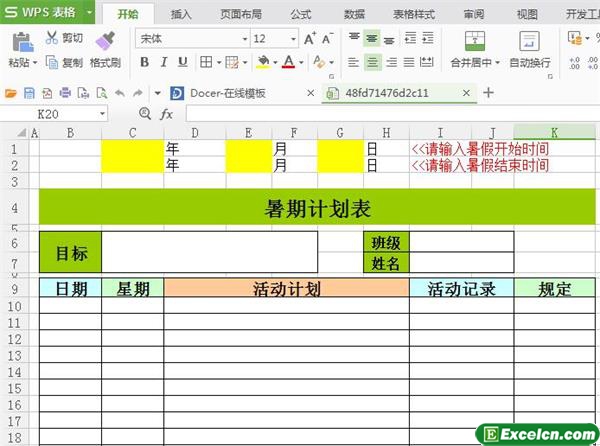The image size is (600, 446).
Task: Toggle horizontal center alignment
Action: pos(372,62)
